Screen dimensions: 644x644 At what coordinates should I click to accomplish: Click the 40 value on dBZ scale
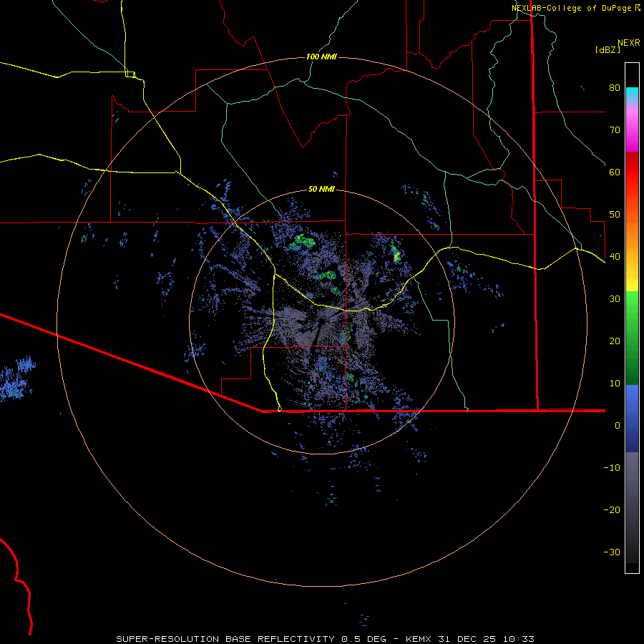615,256
